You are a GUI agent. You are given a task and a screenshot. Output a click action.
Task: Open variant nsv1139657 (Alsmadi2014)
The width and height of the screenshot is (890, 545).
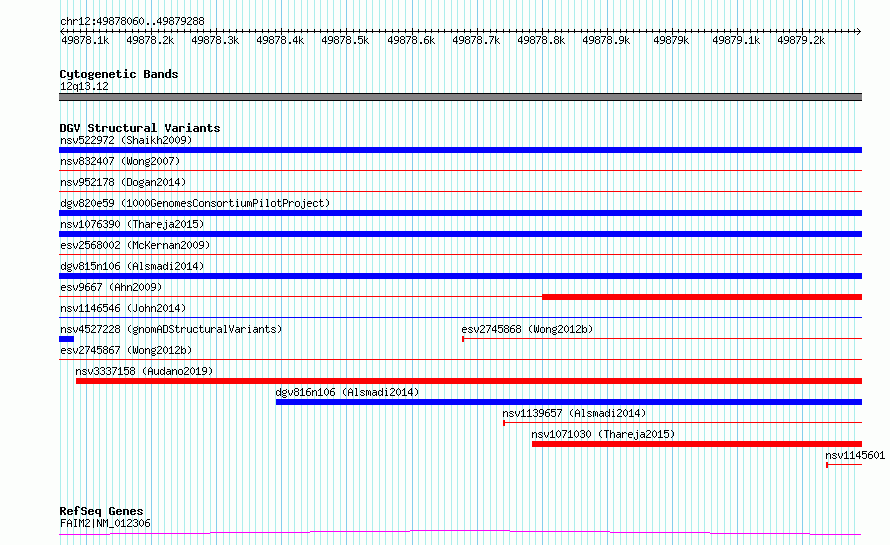click(x=574, y=413)
